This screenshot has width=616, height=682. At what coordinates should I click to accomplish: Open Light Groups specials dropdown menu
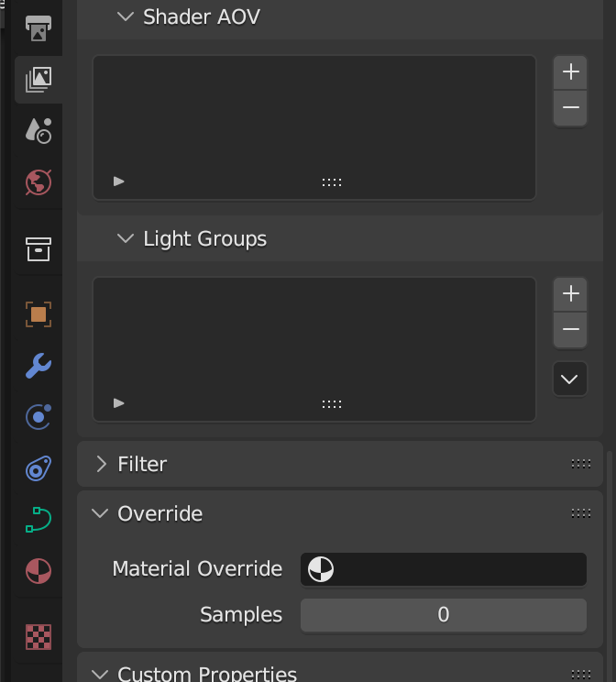point(570,379)
